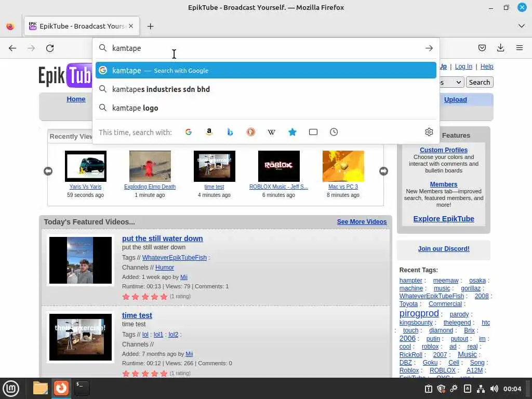Rate 'put the still water down' five stars

(x=164, y=297)
